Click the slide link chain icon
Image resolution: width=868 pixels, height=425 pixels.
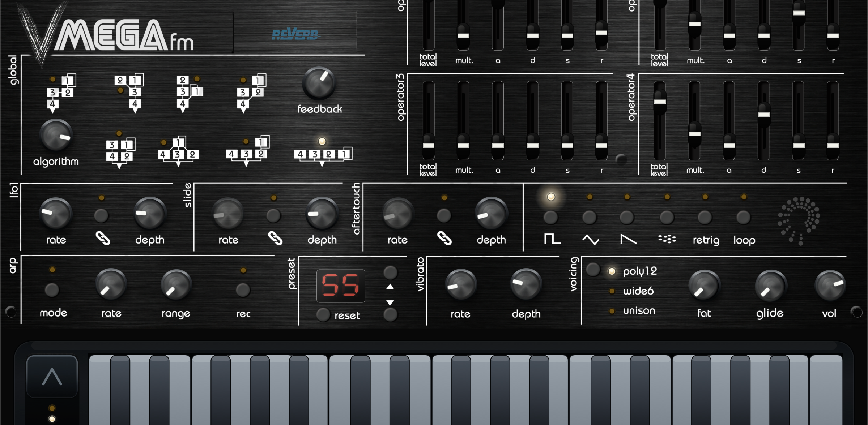tap(275, 239)
